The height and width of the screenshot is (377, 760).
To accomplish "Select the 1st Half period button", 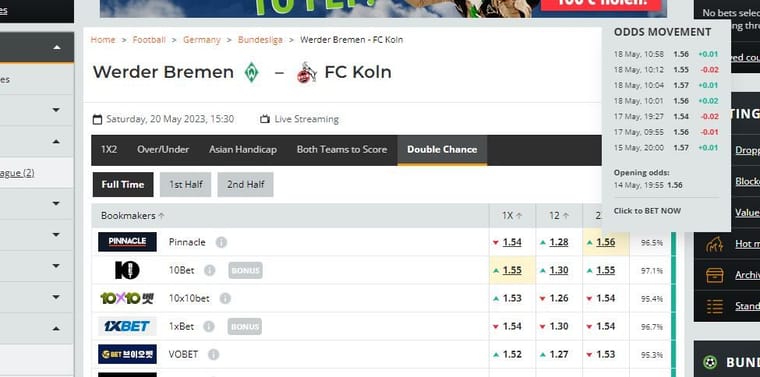I will [x=186, y=185].
